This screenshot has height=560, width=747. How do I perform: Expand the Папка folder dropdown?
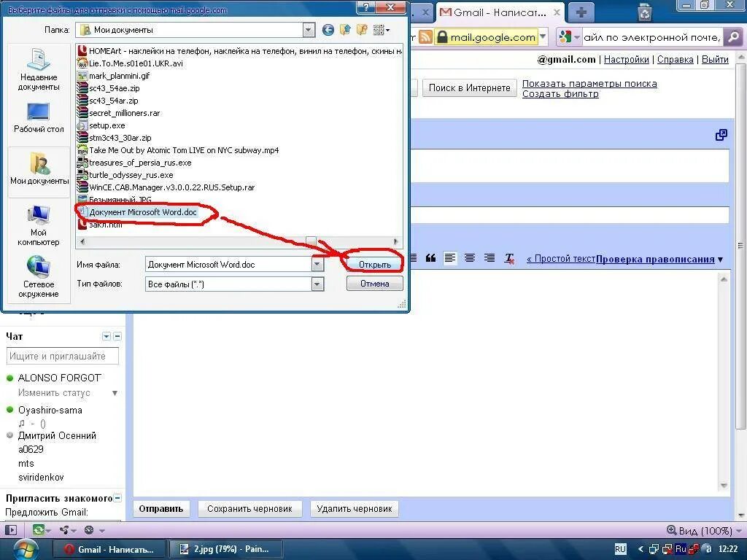click(x=309, y=30)
